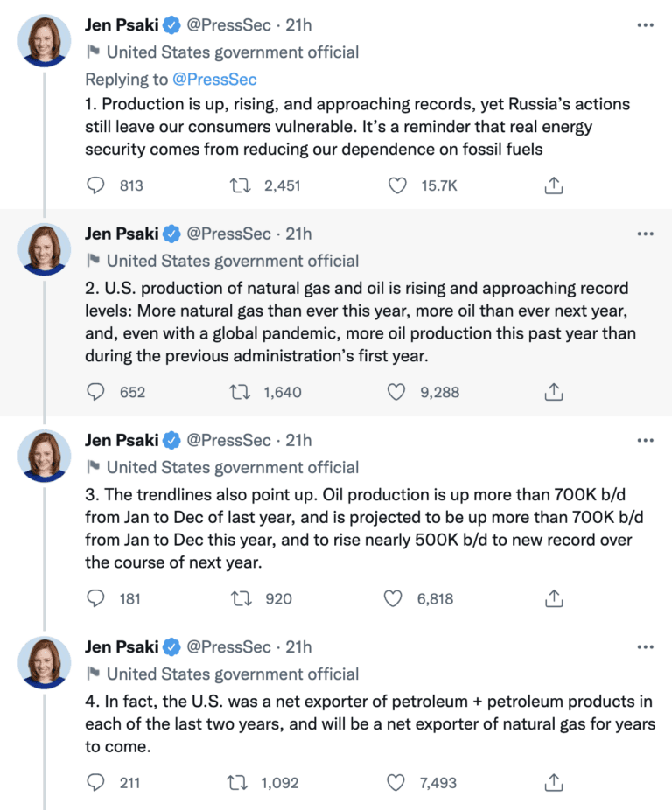The width and height of the screenshot is (672, 810).
Task: Retweet the natural gas production tweet
Action: [x=240, y=393]
